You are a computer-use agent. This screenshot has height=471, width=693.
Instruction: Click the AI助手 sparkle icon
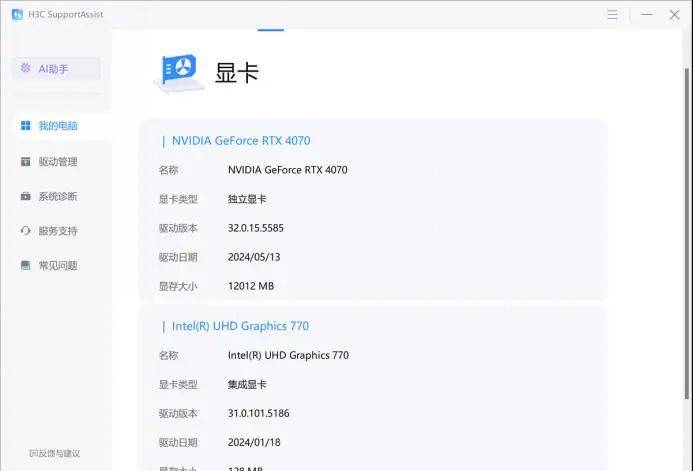[26, 68]
